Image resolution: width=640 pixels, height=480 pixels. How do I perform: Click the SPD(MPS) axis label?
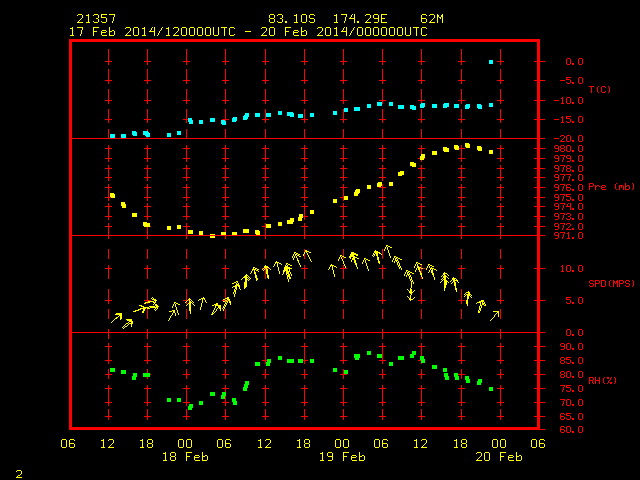click(611, 283)
